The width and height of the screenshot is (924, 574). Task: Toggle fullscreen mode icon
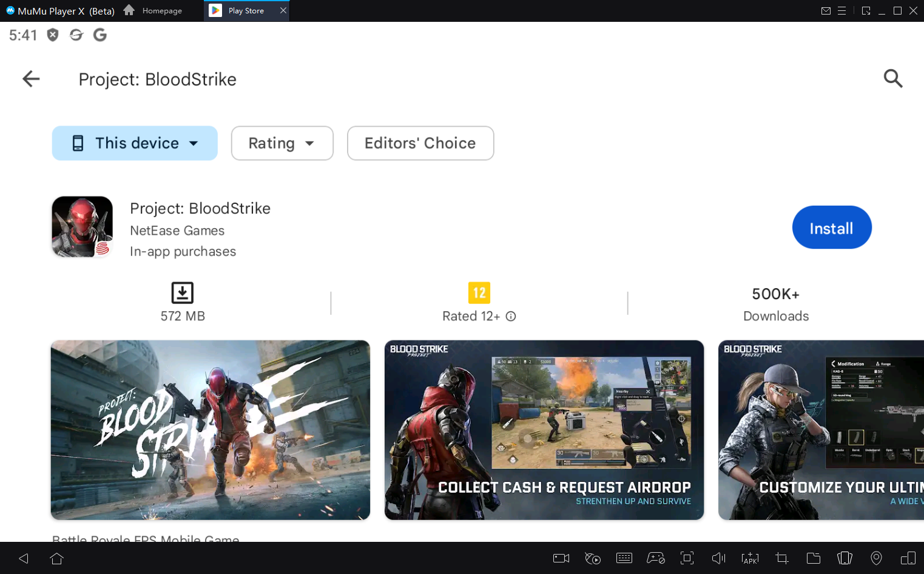click(x=687, y=558)
